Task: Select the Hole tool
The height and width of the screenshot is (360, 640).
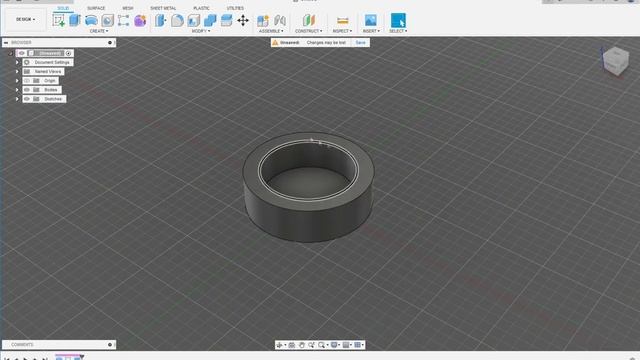Action: coord(107,20)
